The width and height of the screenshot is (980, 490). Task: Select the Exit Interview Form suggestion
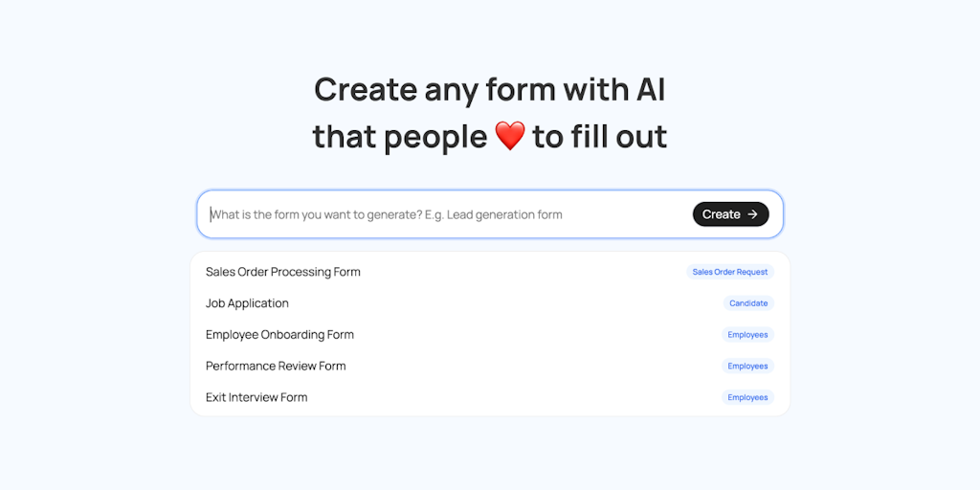256,397
